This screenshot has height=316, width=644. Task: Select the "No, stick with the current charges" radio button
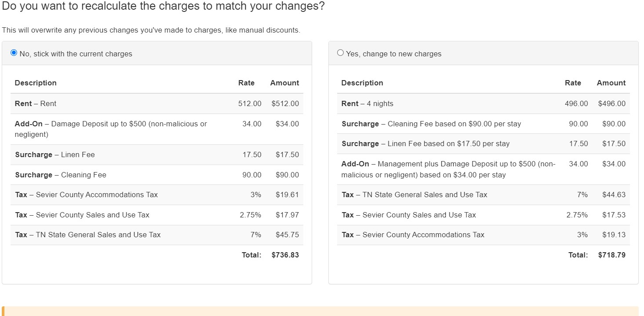click(x=14, y=53)
